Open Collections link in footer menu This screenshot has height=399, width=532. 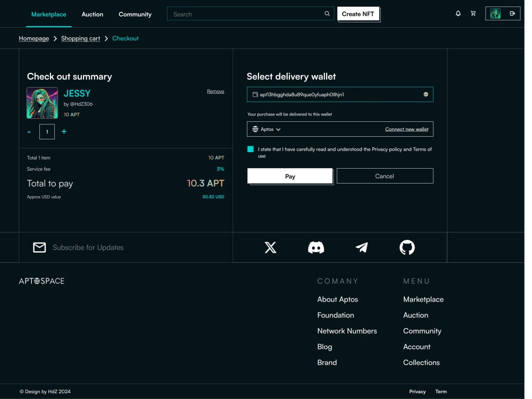click(421, 363)
